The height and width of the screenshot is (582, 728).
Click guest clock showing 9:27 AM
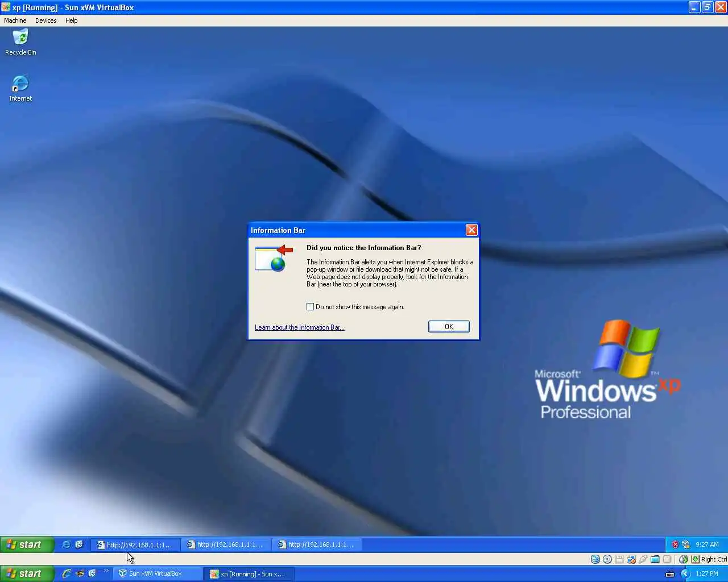[x=707, y=544]
